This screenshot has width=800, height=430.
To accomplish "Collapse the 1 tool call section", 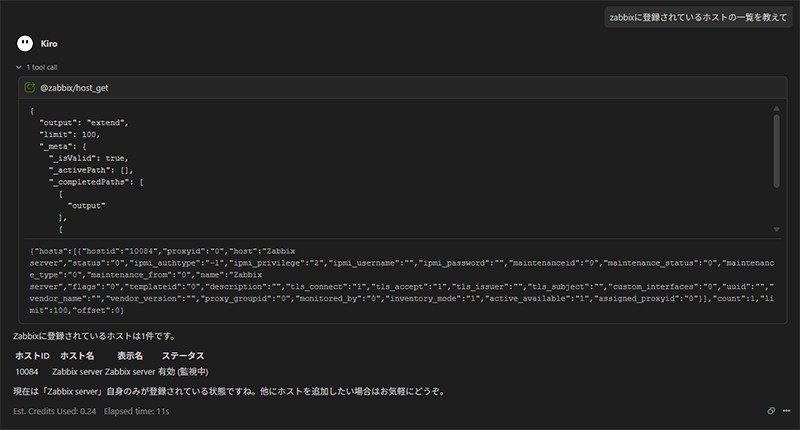I will (19, 67).
